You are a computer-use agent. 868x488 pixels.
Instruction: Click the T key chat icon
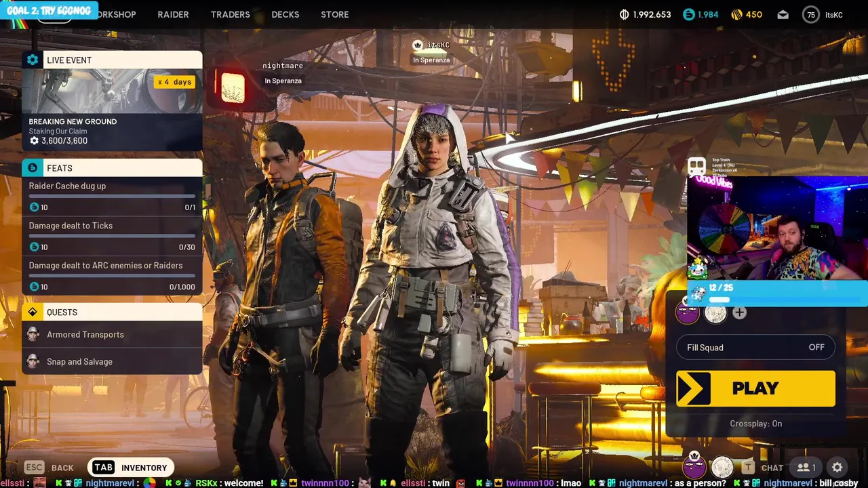pos(747,467)
